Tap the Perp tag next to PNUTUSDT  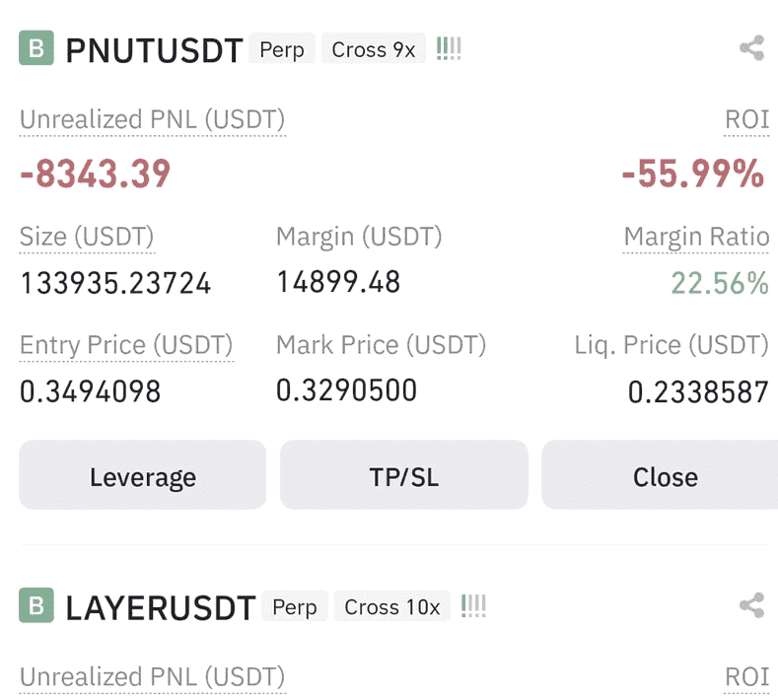pos(282,48)
